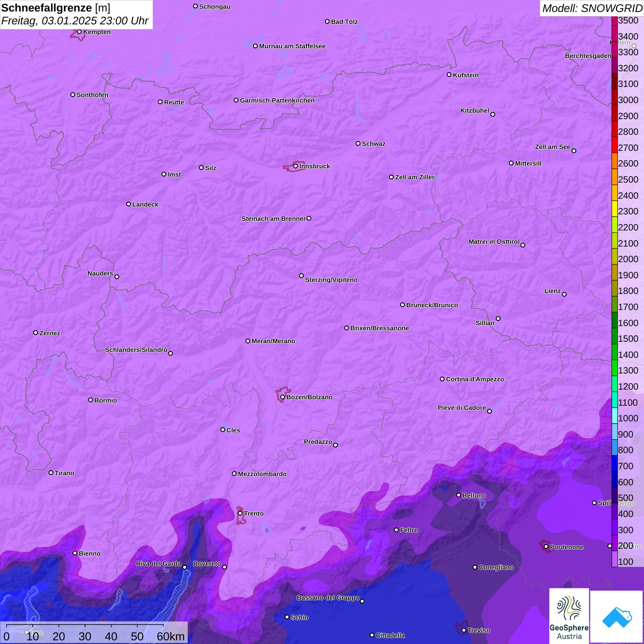Select the Nauders marker dot
The height and width of the screenshot is (644, 644).
coord(117,276)
